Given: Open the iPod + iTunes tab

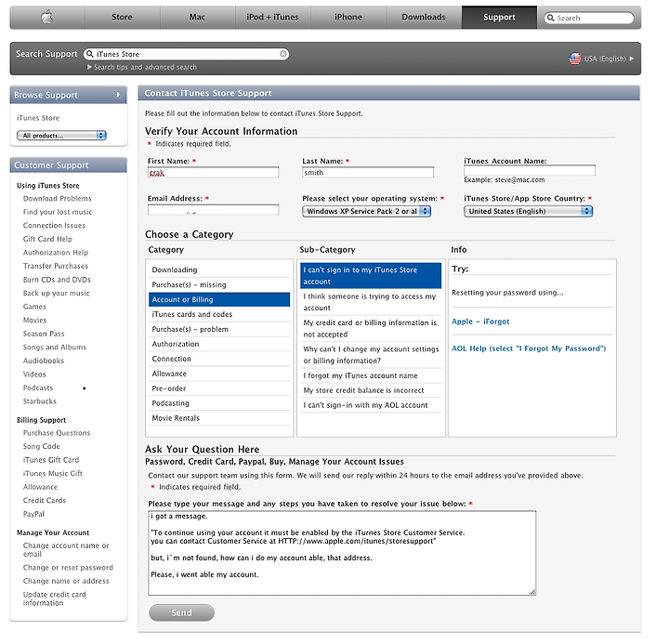Looking at the screenshot, I should tap(272, 18).
